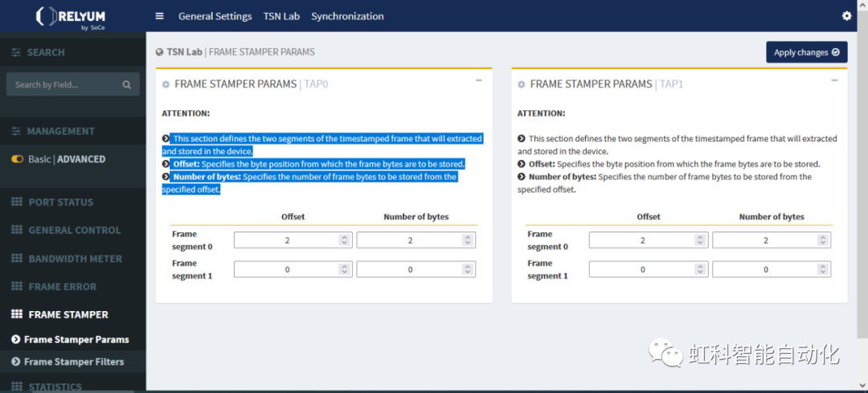This screenshot has width=868, height=393.
Task: Open Synchronization menu
Action: (x=347, y=16)
